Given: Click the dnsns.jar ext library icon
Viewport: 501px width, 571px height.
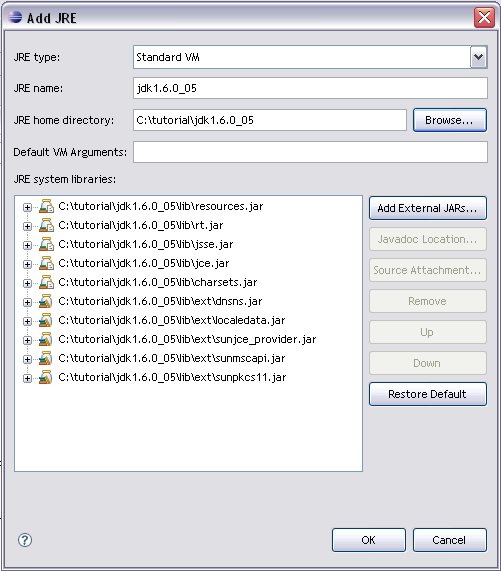Looking at the screenshot, I should (46, 301).
